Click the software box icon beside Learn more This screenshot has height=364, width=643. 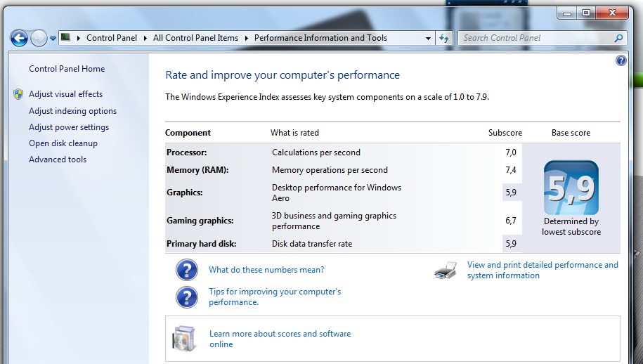(184, 339)
